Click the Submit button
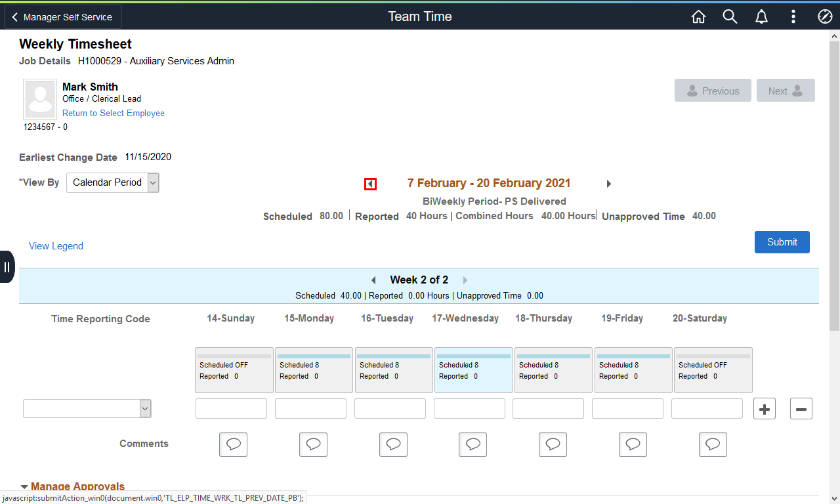 [782, 241]
